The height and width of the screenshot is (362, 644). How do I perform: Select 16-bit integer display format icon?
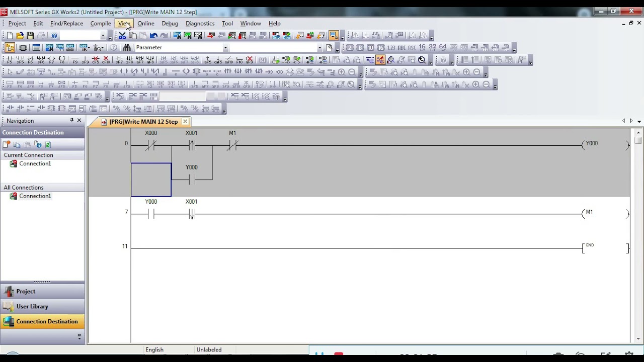click(422, 47)
